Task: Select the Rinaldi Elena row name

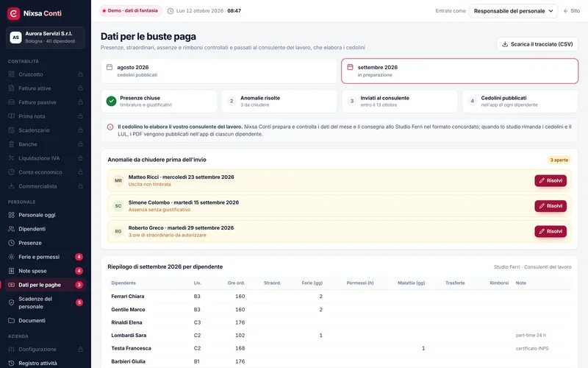Action: coord(126,322)
